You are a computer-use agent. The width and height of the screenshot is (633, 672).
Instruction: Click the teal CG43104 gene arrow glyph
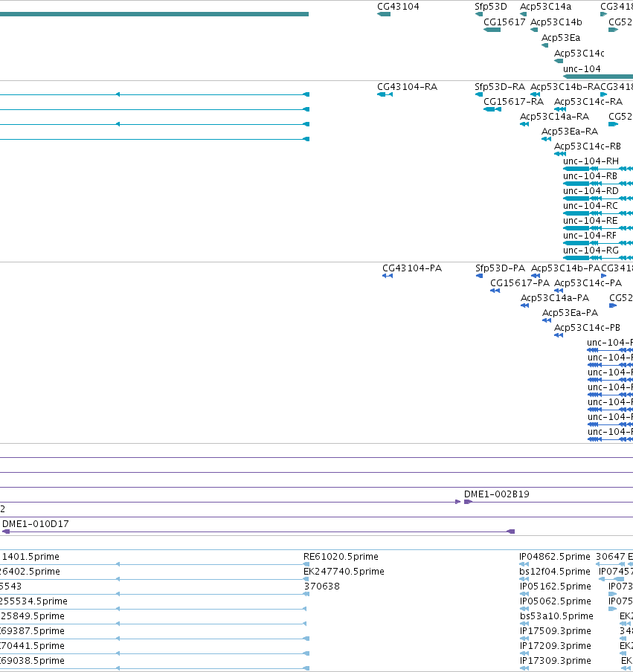[x=384, y=14]
